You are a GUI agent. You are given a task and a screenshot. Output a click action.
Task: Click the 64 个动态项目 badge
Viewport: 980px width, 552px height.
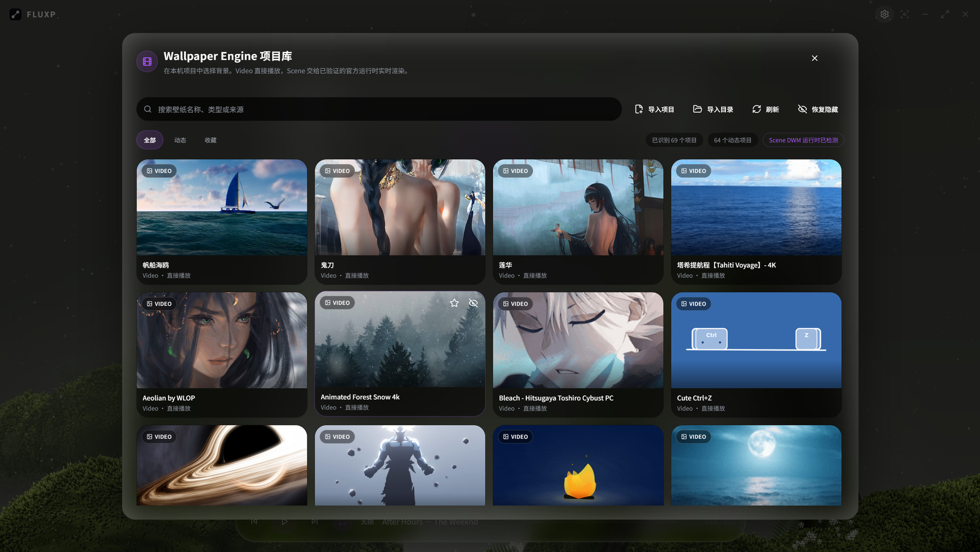pyautogui.click(x=732, y=140)
